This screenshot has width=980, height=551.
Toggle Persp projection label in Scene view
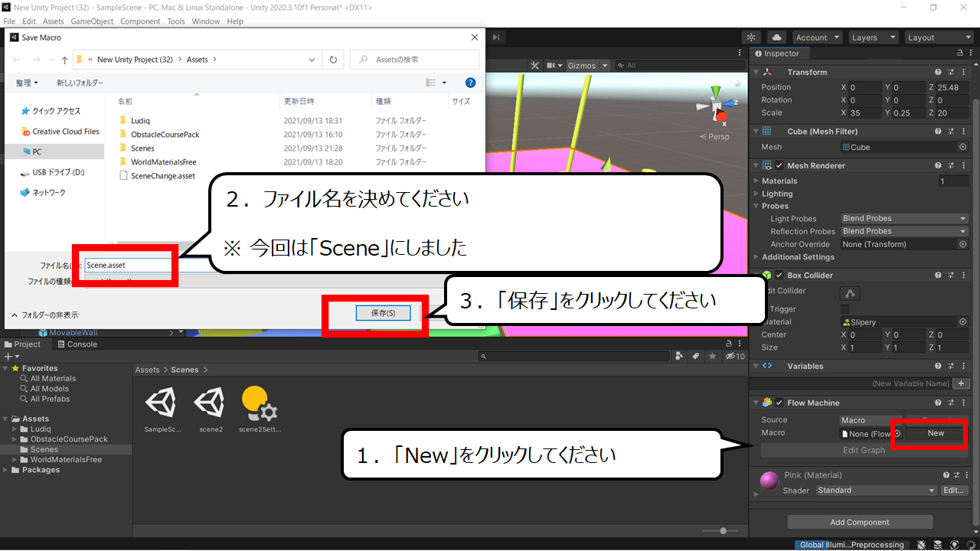pos(715,136)
